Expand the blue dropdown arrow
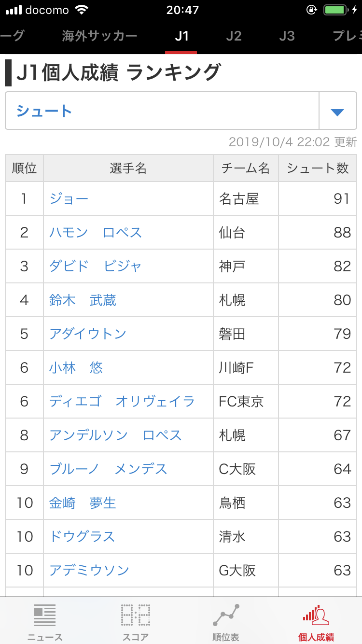Screen dimensions: 362x644 point(337,112)
